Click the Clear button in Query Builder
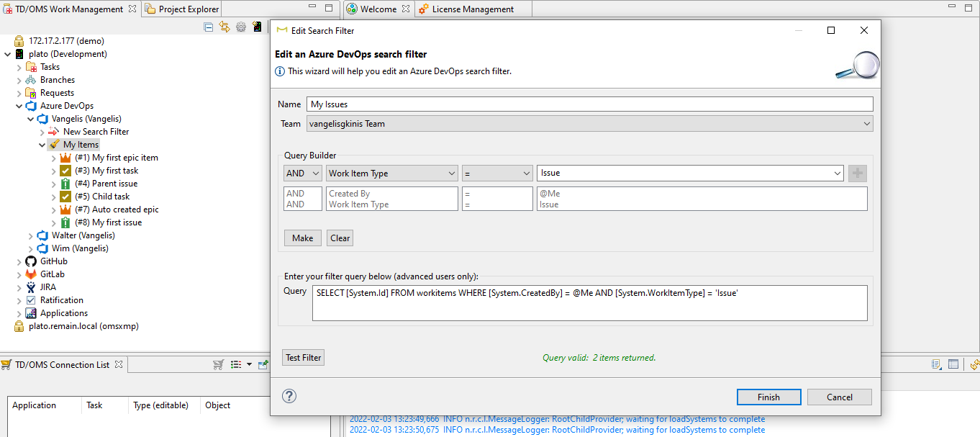Screen dimensions: 980x437 tap(340, 238)
